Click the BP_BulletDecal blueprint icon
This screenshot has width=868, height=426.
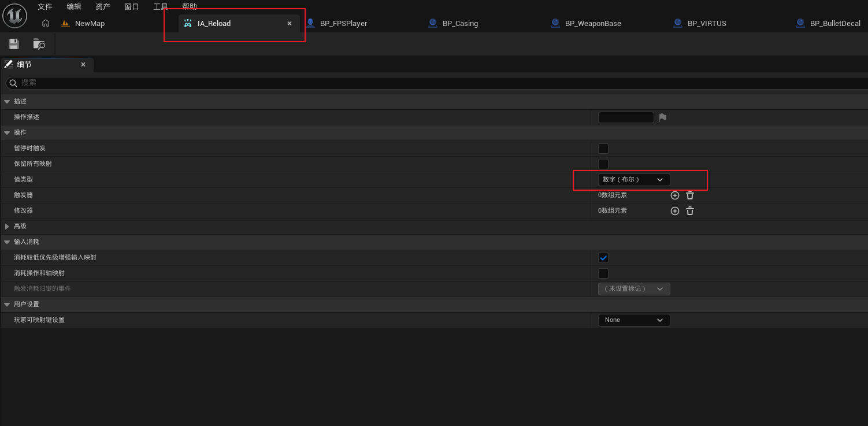800,23
